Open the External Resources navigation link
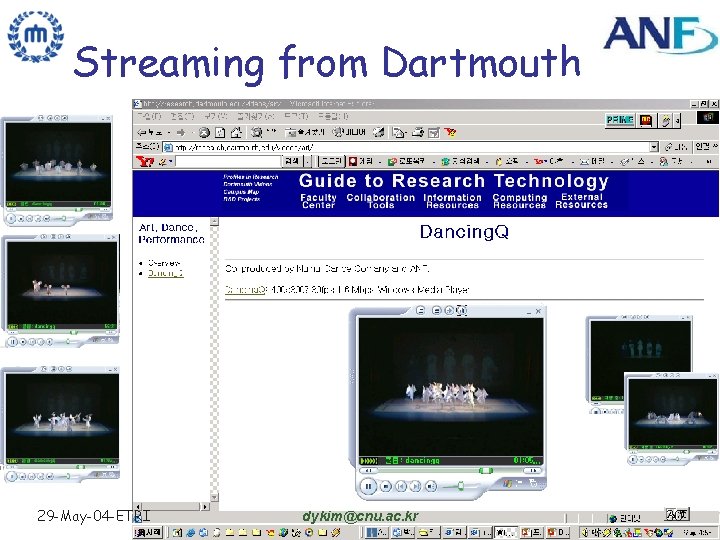This screenshot has height=540, width=720. pos(581,201)
